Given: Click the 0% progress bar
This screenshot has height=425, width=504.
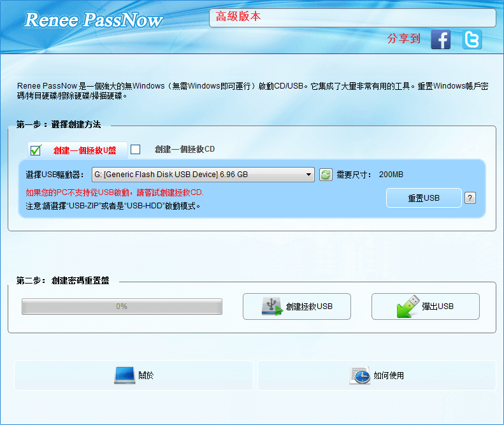Looking at the screenshot, I should 122,306.
